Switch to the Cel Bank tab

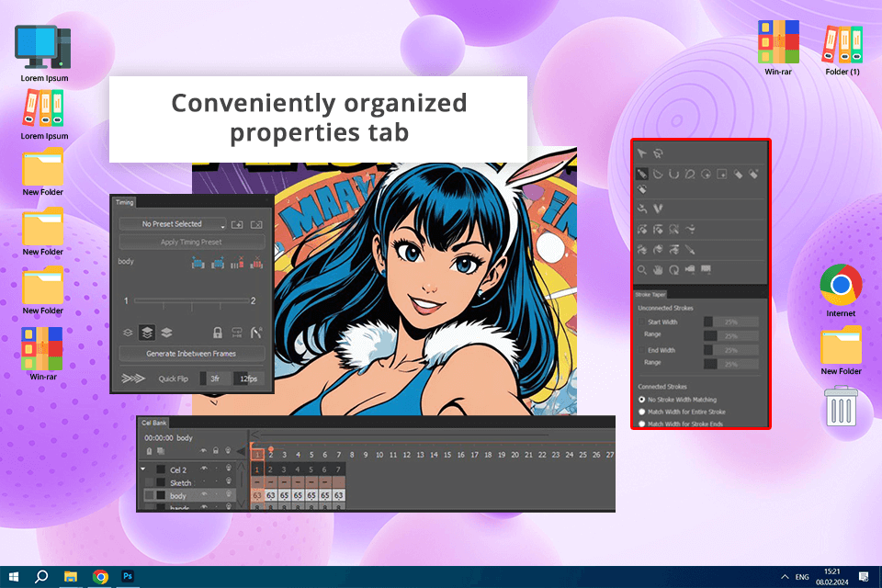[153, 423]
